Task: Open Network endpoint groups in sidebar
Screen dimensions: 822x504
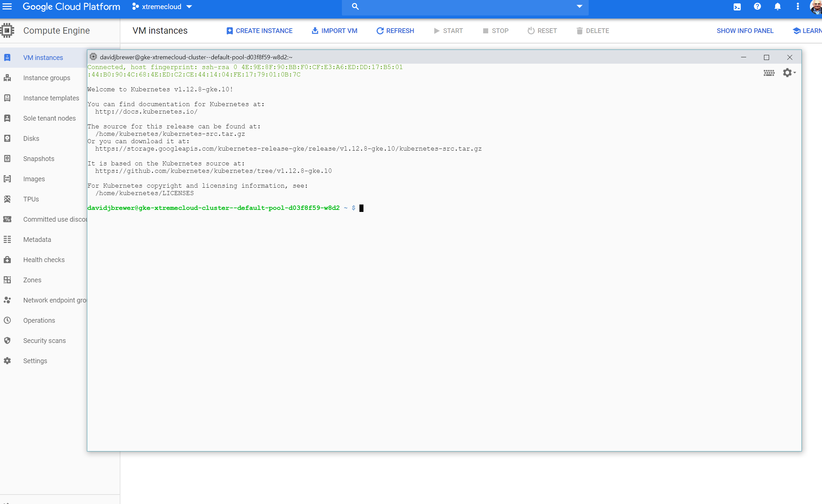Action: 55,300
